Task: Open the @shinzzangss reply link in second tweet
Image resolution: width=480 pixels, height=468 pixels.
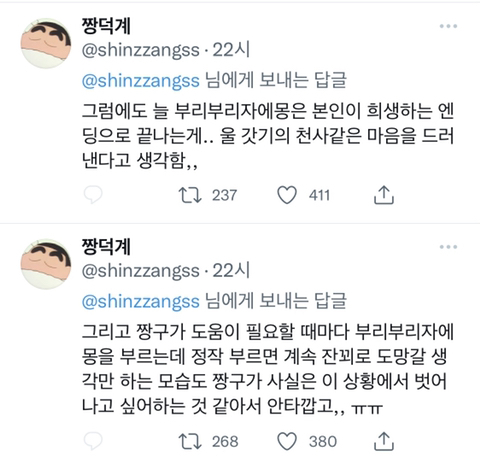Action: pos(140,301)
